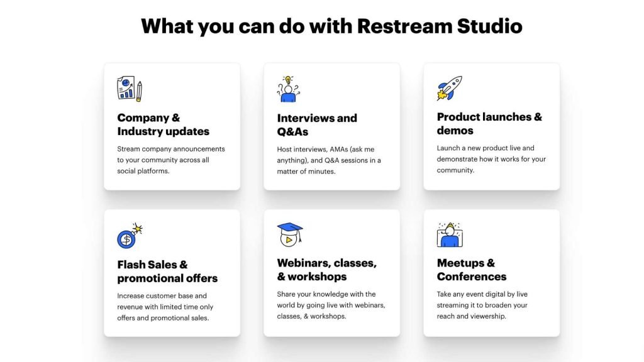The width and height of the screenshot is (644, 362).
Task: Click the graduation cap webinar icon
Action: click(x=290, y=235)
